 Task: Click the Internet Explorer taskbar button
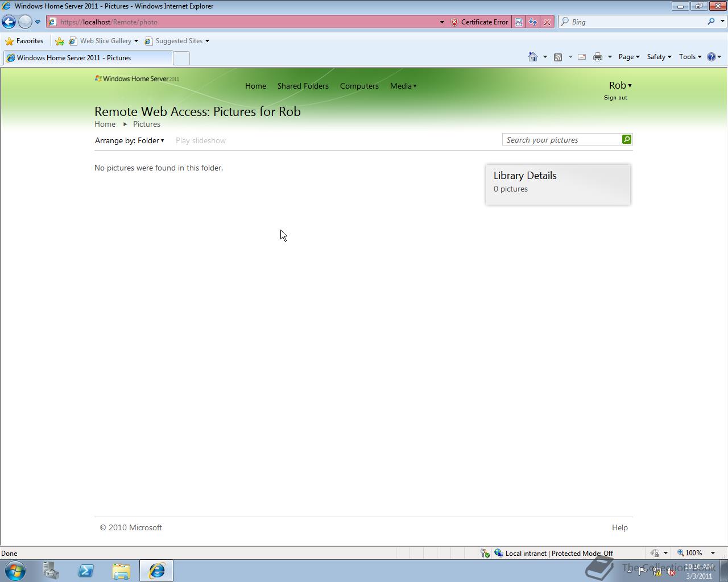coord(156,571)
